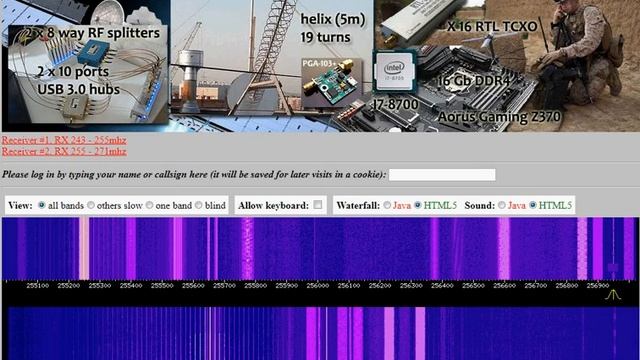
Task: Click the 256000 frequency scale label
Action: [x=318, y=286]
